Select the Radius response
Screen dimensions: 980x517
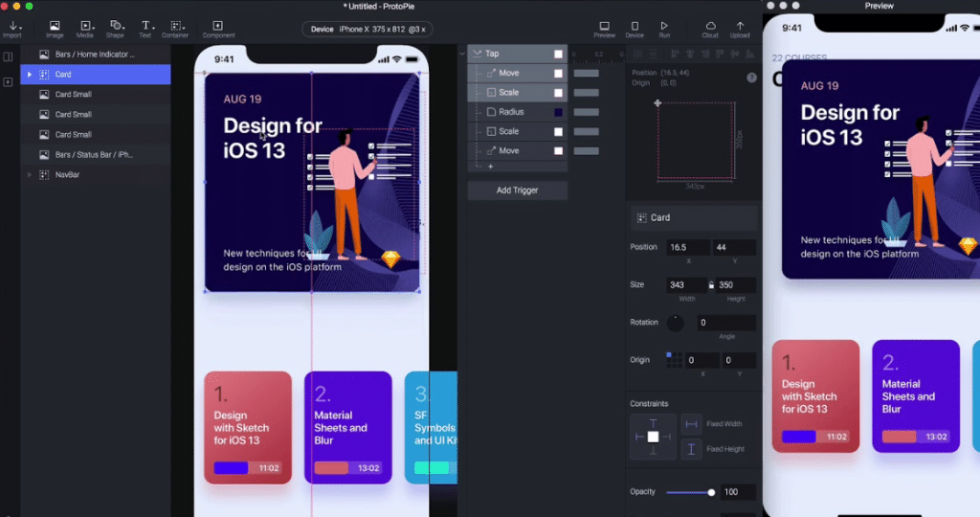tap(518, 112)
